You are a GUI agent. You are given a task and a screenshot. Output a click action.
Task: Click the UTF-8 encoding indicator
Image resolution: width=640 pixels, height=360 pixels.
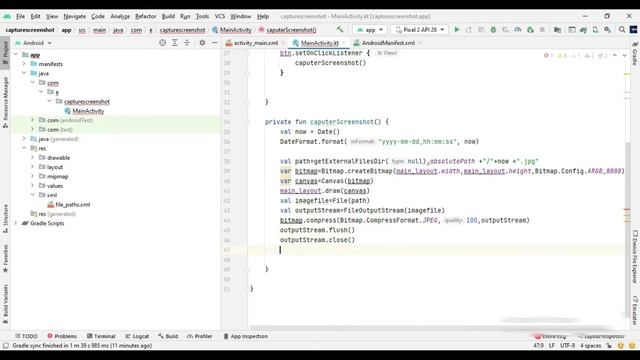[x=567, y=346]
